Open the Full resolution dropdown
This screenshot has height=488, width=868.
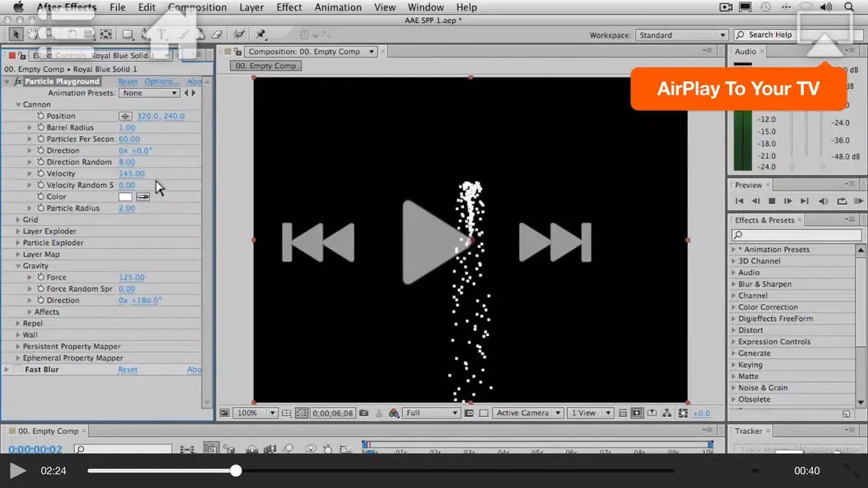[431, 413]
